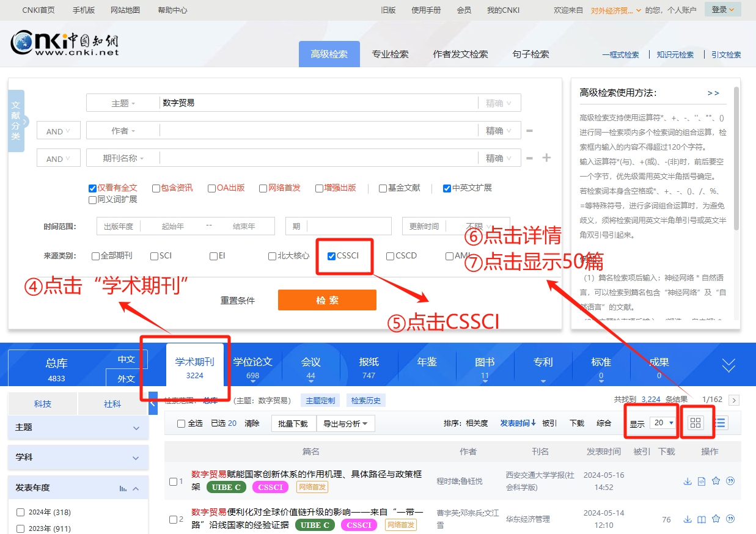Select the 报纸 database tab

tap(369, 367)
